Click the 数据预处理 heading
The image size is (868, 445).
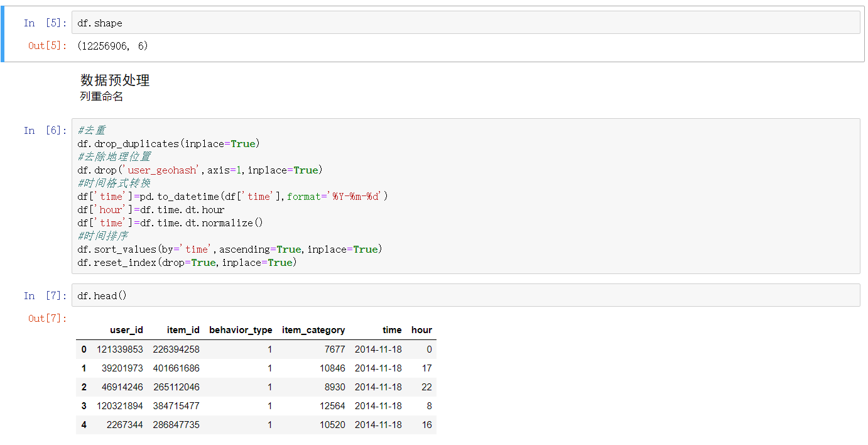tap(115, 80)
